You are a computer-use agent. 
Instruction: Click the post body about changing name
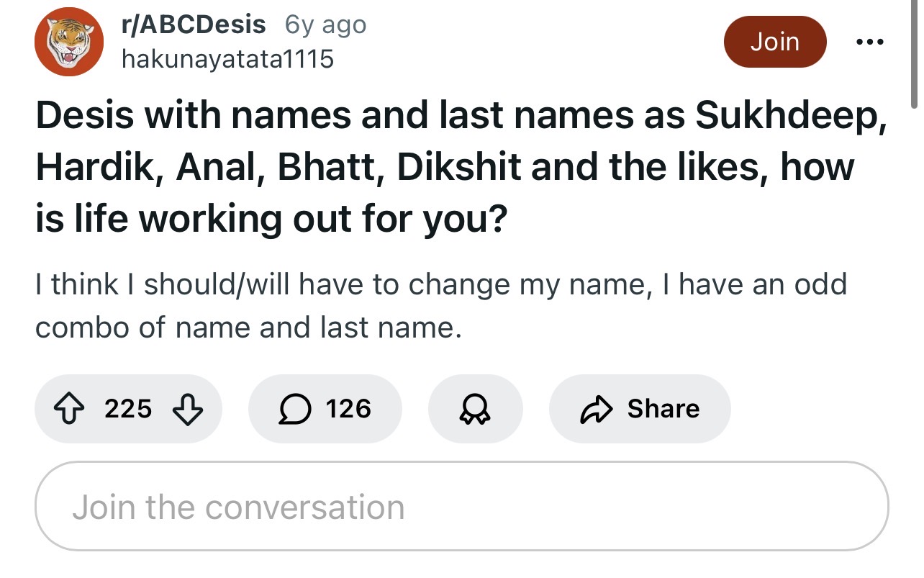click(441, 307)
